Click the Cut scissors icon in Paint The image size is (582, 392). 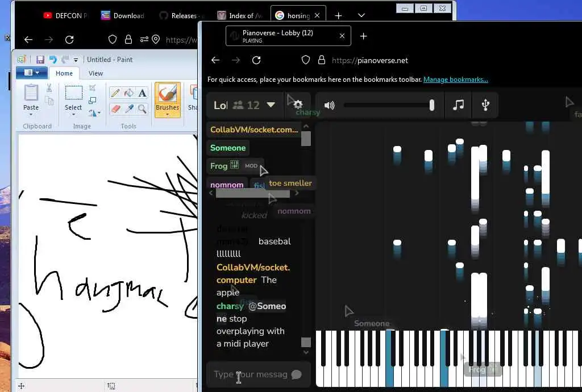tap(49, 88)
